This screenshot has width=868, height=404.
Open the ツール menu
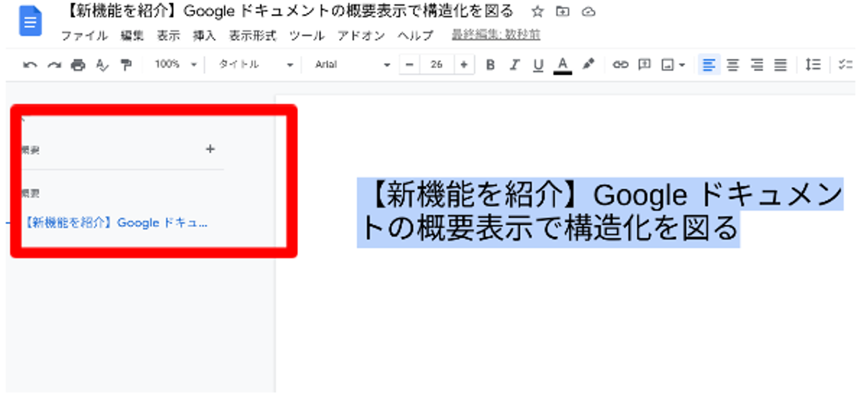tap(307, 36)
